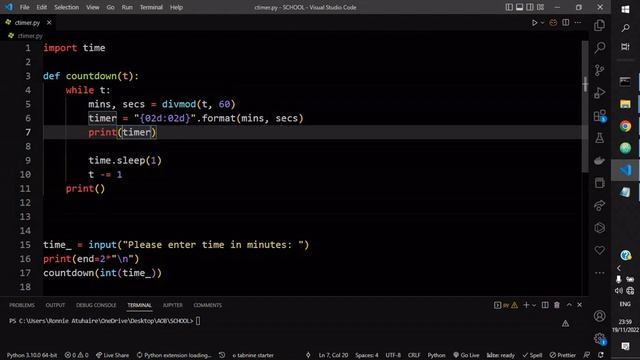Kill terminal with trash icon

click(x=557, y=305)
